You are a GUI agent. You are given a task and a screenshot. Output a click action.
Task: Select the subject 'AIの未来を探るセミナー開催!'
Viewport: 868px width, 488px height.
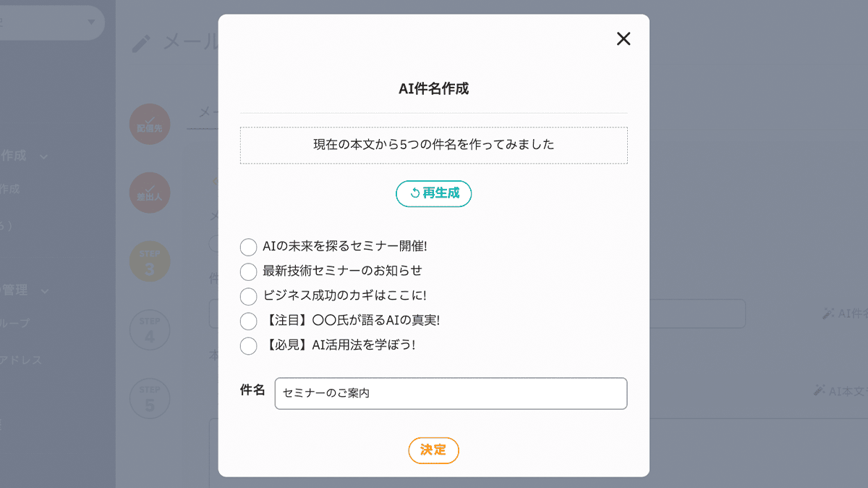click(x=247, y=247)
